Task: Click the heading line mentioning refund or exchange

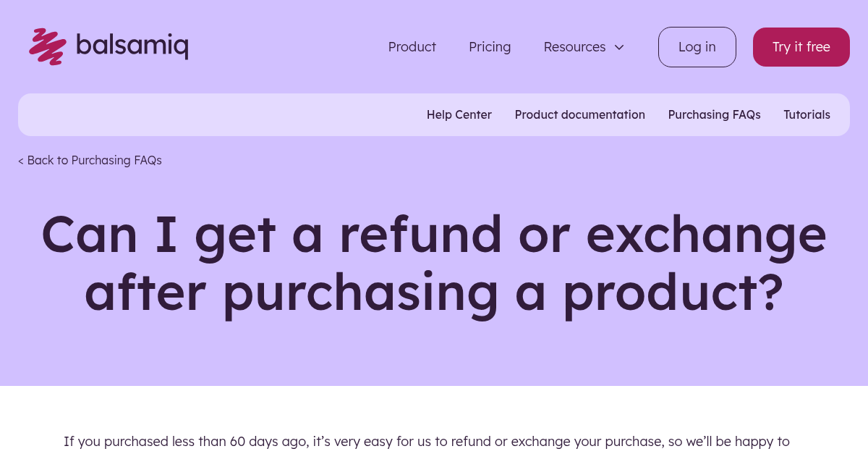Action: (x=434, y=234)
